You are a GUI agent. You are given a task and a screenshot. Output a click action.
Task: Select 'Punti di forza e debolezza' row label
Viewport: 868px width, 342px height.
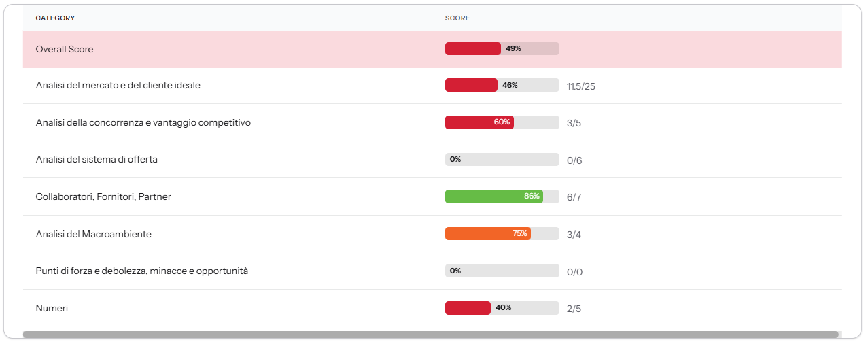pyautogui.click(x=141, y=271)
